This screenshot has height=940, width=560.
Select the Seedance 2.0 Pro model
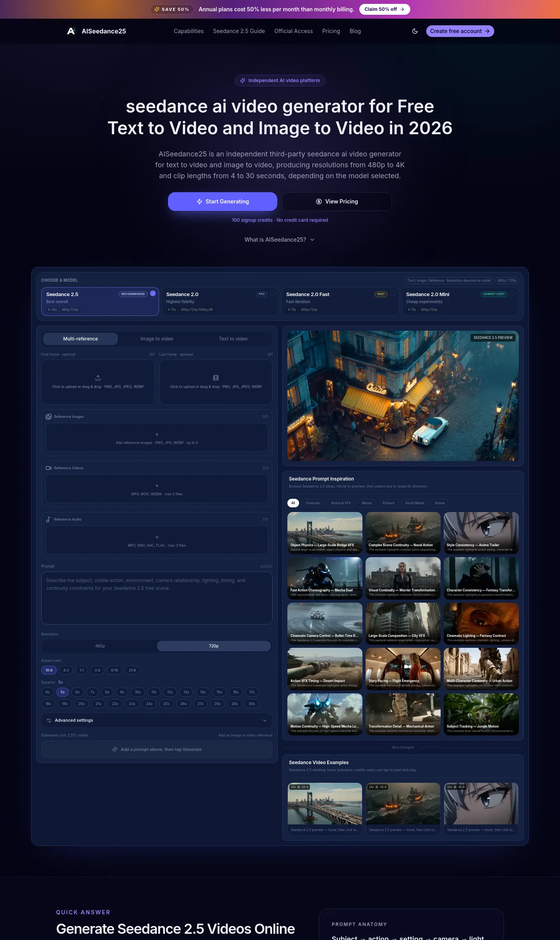click(220, 302)
